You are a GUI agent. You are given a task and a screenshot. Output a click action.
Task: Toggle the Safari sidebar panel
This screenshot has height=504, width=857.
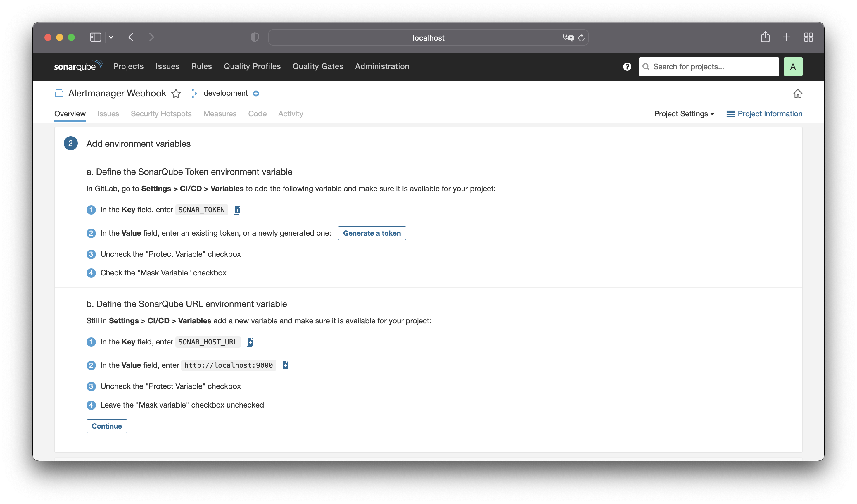click(96, 37)
